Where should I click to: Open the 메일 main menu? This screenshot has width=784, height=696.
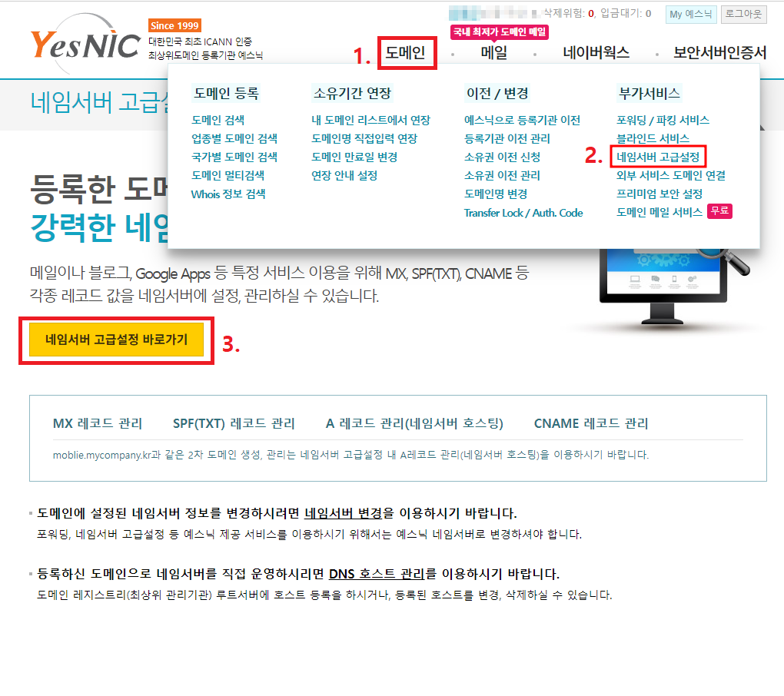[494, 52]
